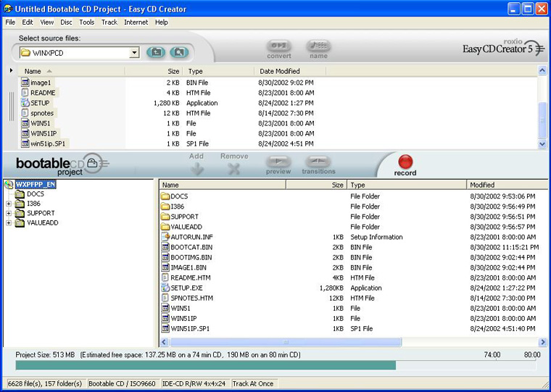The height and width of the screenshot is (392, 551).
Task: Select SUPPORT folder in project list
Action: (x=184, y=217)
